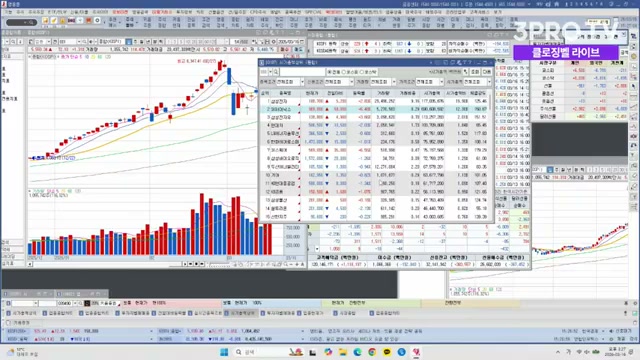Viewport: 640px width, 360px height.
Task: Open the weather widget on the taskbar
Action: (x=22, y=352)
